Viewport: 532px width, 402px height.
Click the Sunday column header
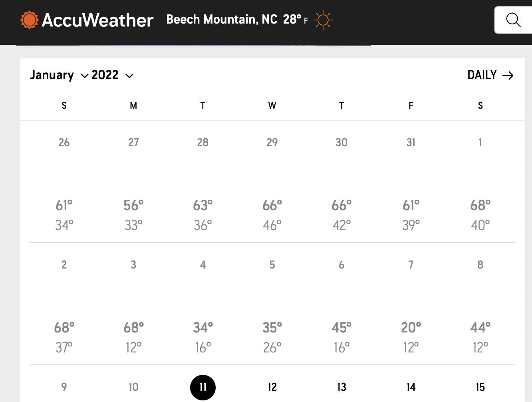point(64,105)
